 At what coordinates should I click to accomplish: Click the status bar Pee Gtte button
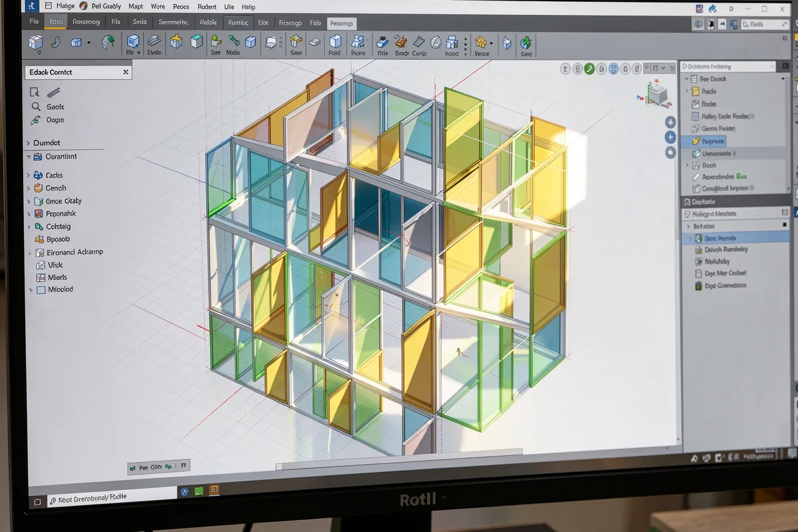[x=159, y=467]
